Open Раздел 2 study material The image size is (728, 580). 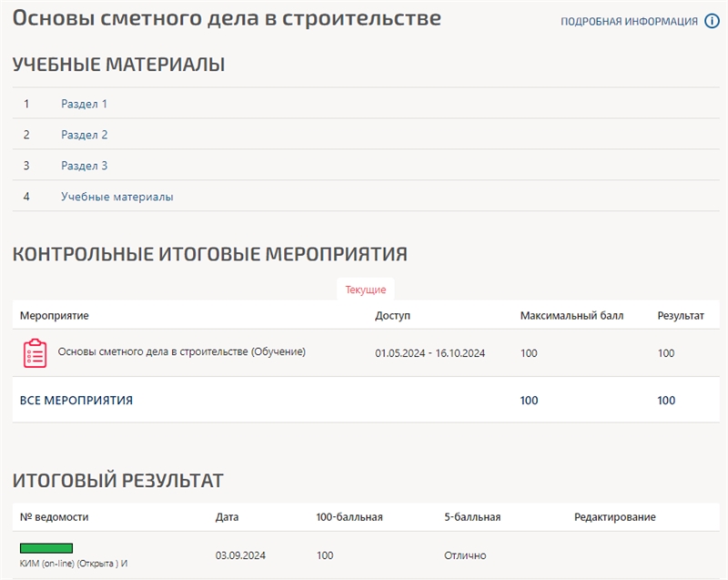(84, 135)
